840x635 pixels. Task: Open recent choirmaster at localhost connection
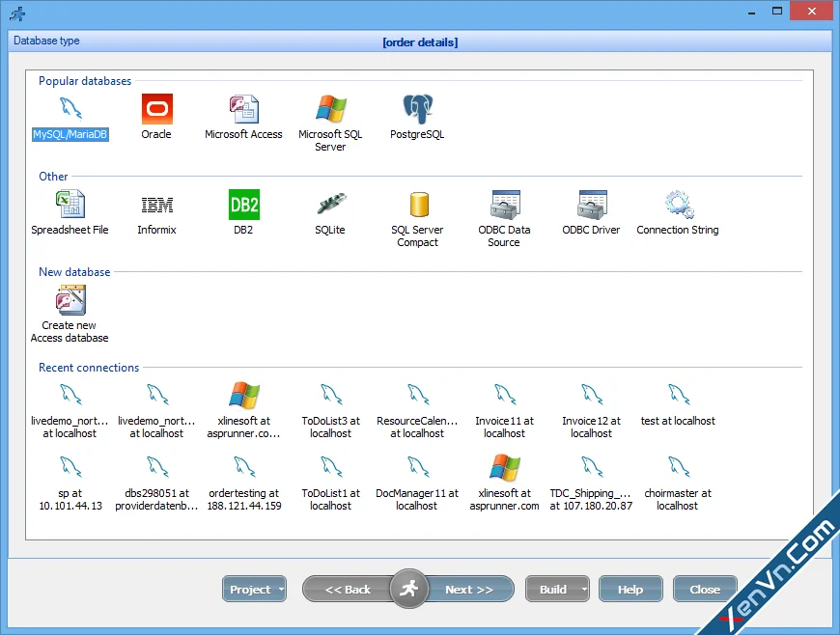(x=678, y=482)
